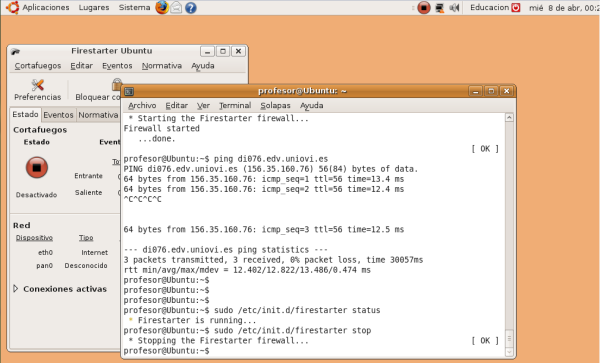Click the volume speaker icon
Screen dimensions: 600x363
[454, 8]
